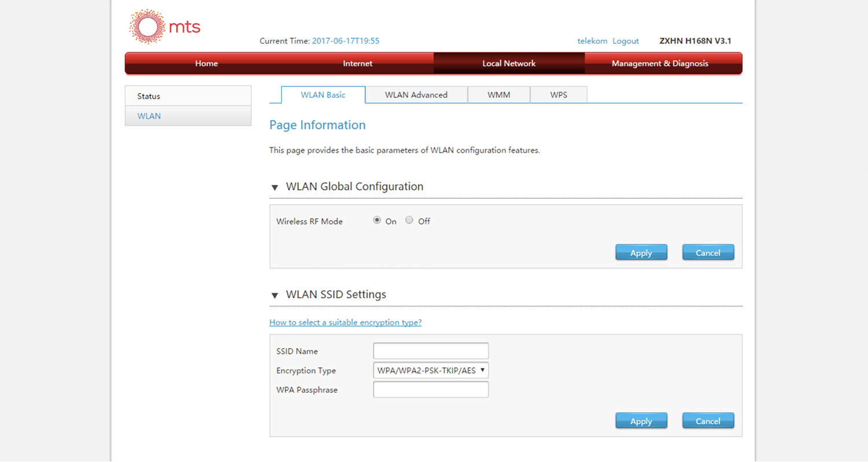
Task: Select the WLAN Basic tab
Action: 323,95
